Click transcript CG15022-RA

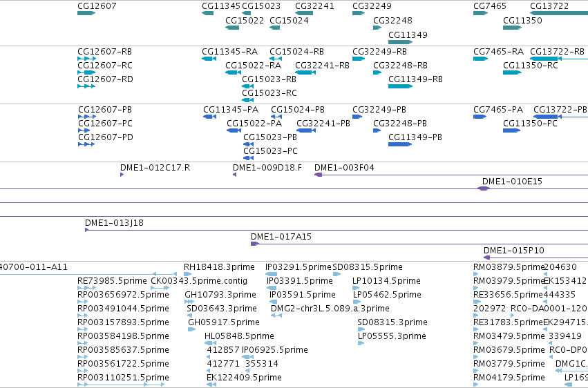pyautogui.click(x=234, y=72)
